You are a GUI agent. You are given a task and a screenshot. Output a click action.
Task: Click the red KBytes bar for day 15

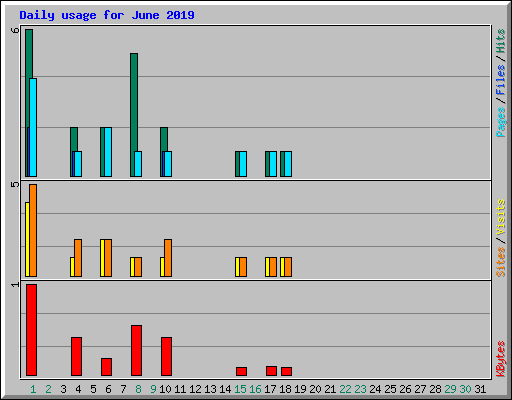[241, 372]
